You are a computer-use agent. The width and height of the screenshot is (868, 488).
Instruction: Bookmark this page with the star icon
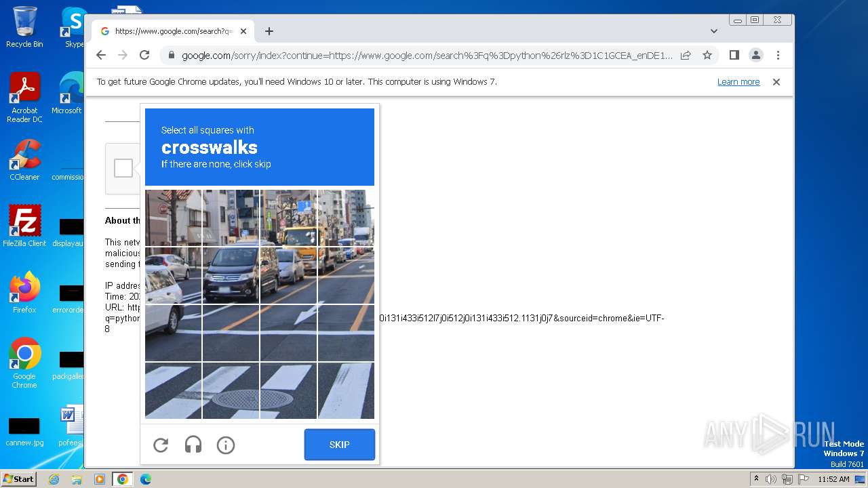point(707,55)
